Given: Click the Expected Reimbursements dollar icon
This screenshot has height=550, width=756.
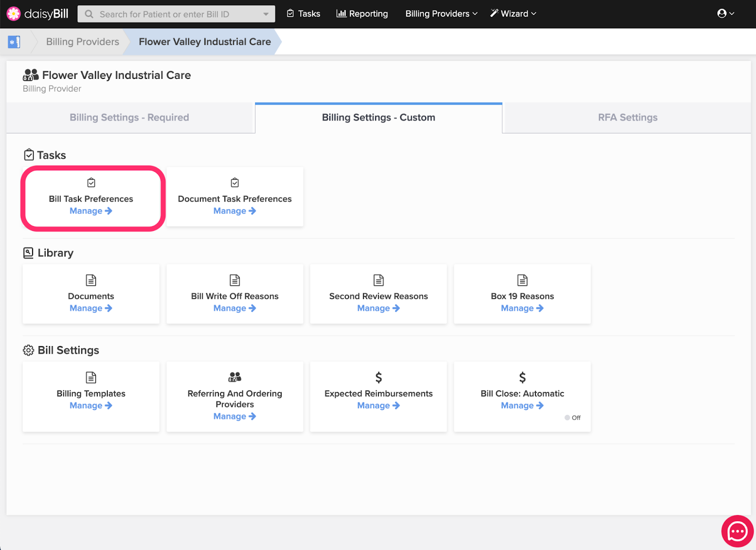Looking at the screenshot, I should (x=378, y=377).
